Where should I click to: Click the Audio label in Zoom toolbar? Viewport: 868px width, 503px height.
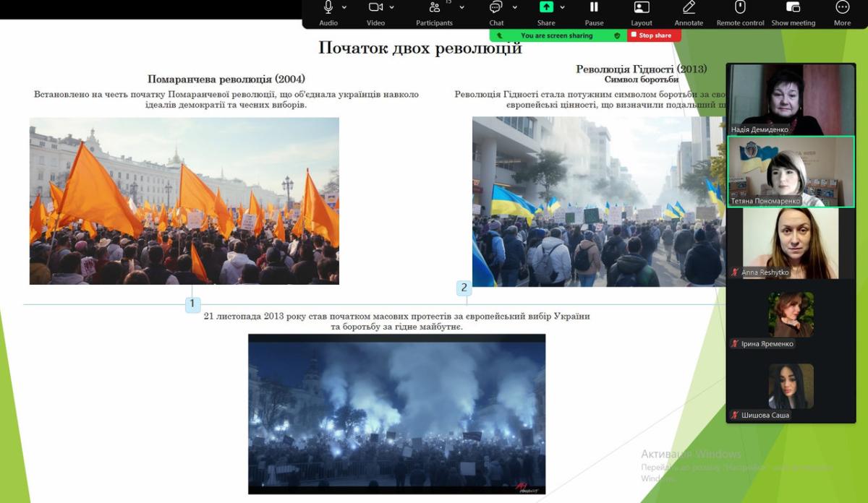[x=328, y=23]
